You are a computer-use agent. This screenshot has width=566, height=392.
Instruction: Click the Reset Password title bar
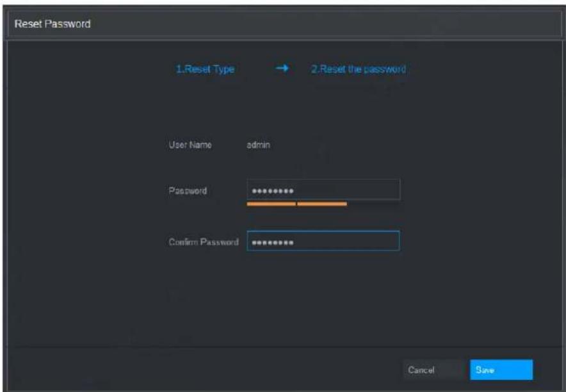pos(284,24)
